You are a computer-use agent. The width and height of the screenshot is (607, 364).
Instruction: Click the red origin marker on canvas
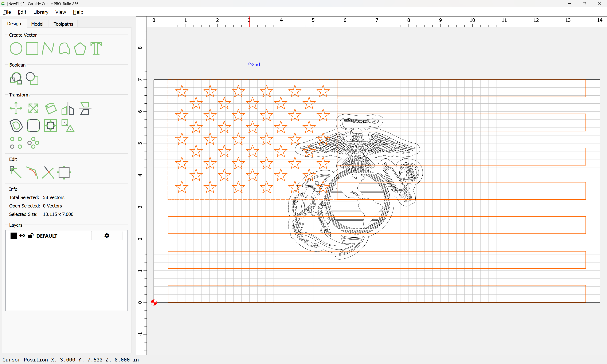[x=154, y=302]
